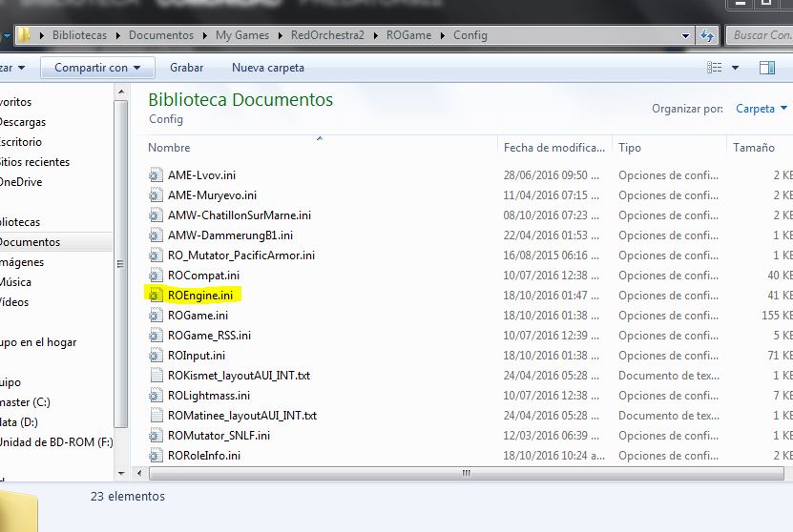This screenshot has height=532, width=793.
Task: Select Música in the navigation pane
Action: [x=15, y=282]
